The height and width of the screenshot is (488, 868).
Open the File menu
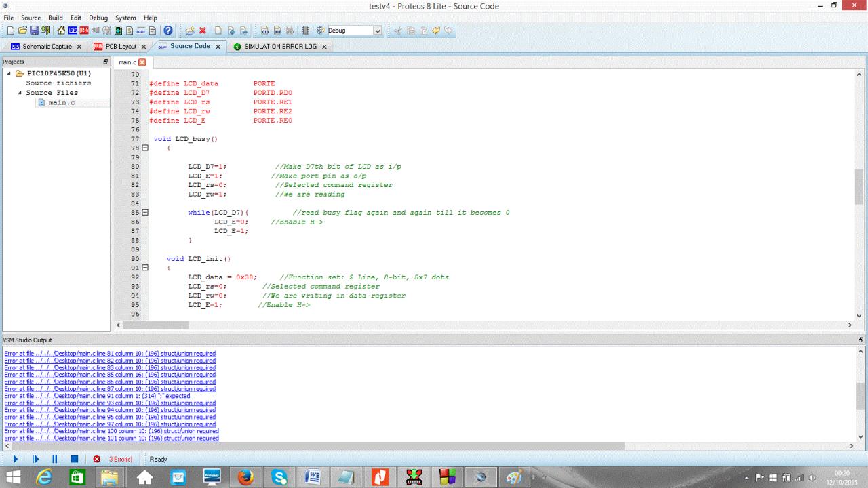pyautogui.click(x=9, y=18)
